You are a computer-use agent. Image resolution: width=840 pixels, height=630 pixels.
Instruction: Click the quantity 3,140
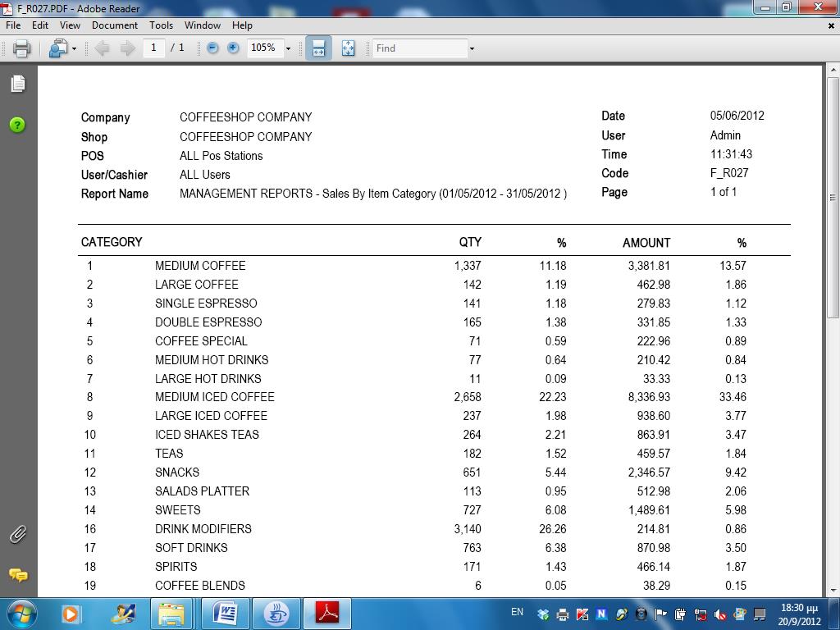[x=468, y=529]
